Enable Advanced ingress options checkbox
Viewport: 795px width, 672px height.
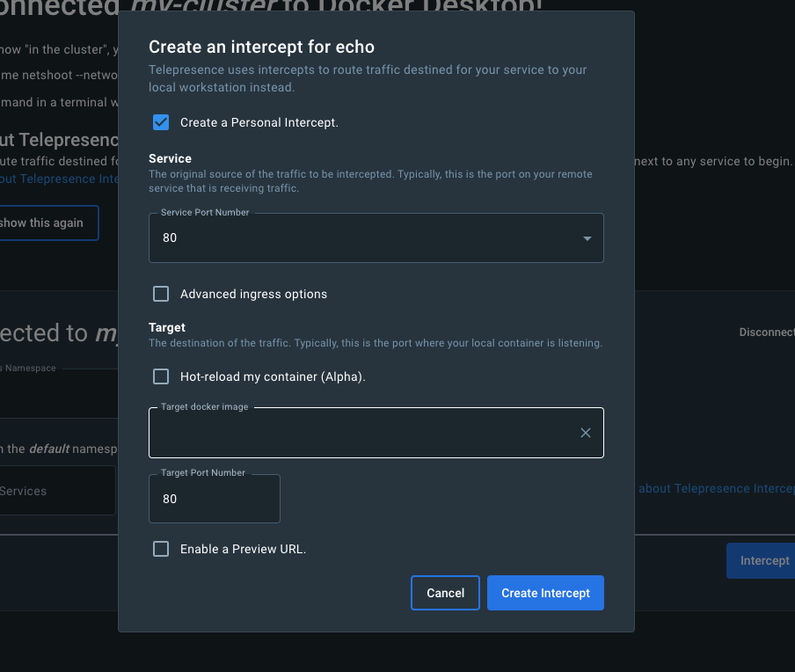(x=161, y=294)
